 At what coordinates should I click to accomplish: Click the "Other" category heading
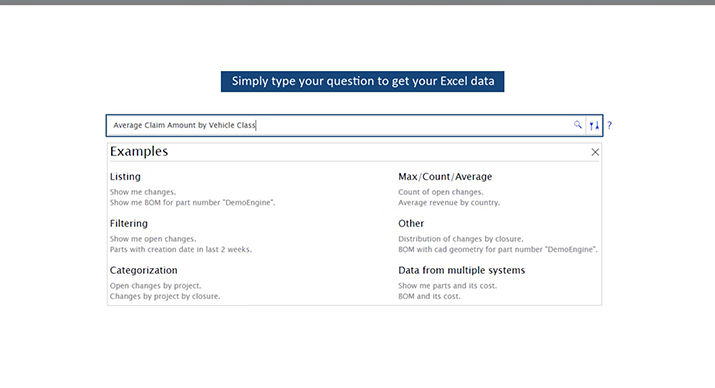click(x=411, y=223)
